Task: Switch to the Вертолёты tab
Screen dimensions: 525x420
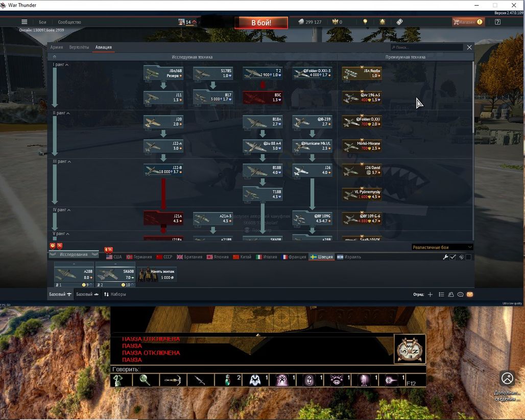Action: 79,47
